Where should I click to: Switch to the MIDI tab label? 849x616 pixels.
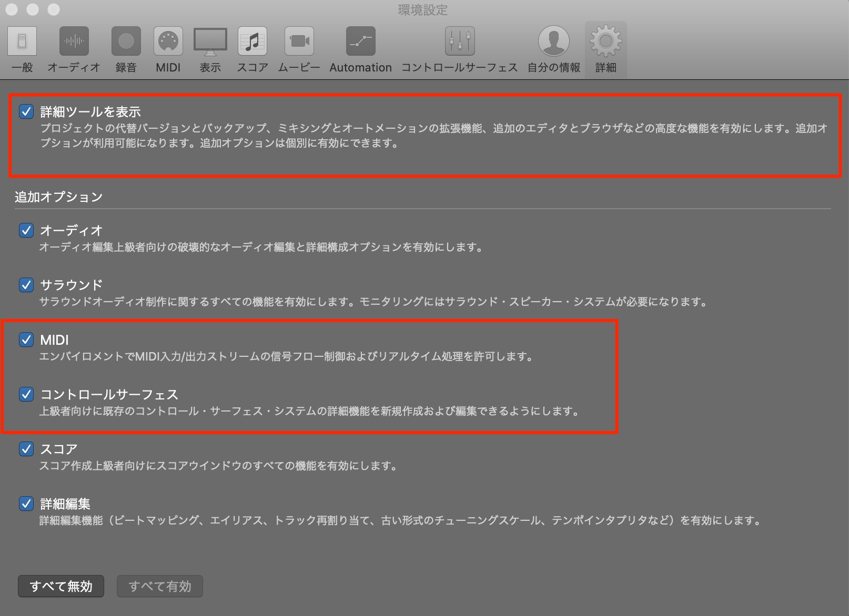tap(168, 68)
